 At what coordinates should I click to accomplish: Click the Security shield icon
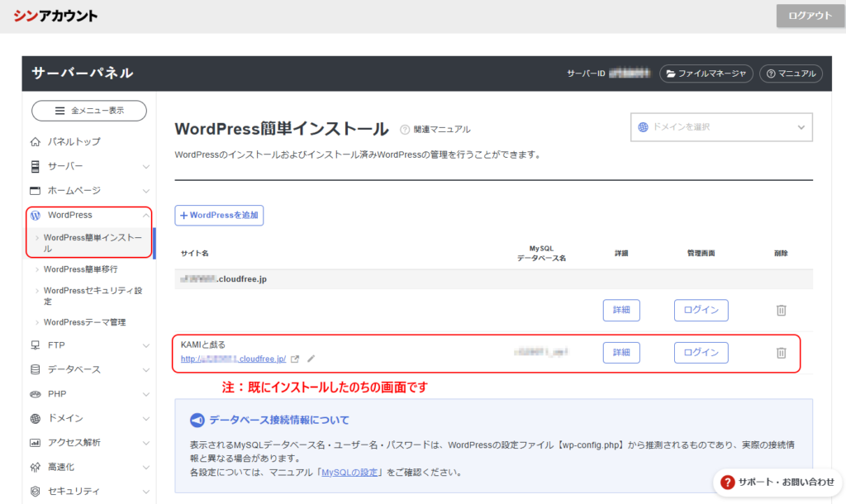point(35,492)
